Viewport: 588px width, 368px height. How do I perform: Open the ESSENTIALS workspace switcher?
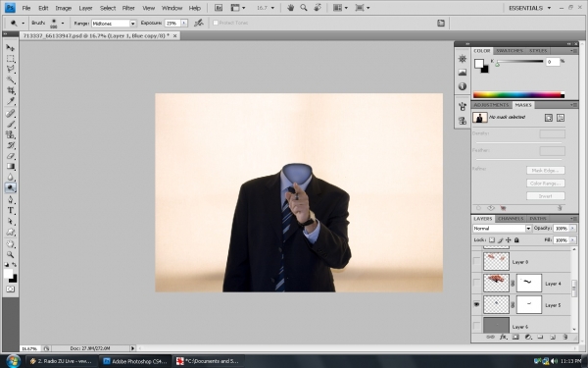tap(529, 8)
